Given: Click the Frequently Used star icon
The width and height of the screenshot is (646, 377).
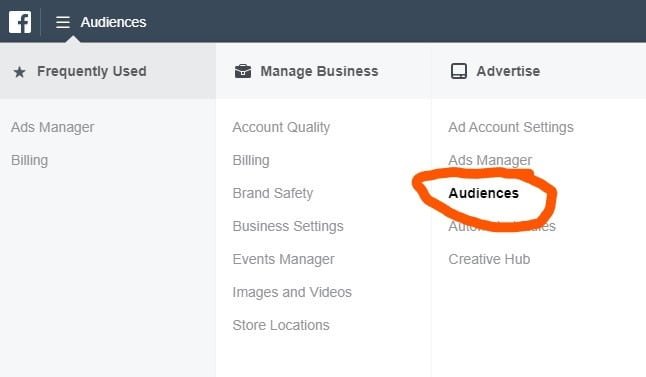Looking at the screenshot, I should [19, 72].
